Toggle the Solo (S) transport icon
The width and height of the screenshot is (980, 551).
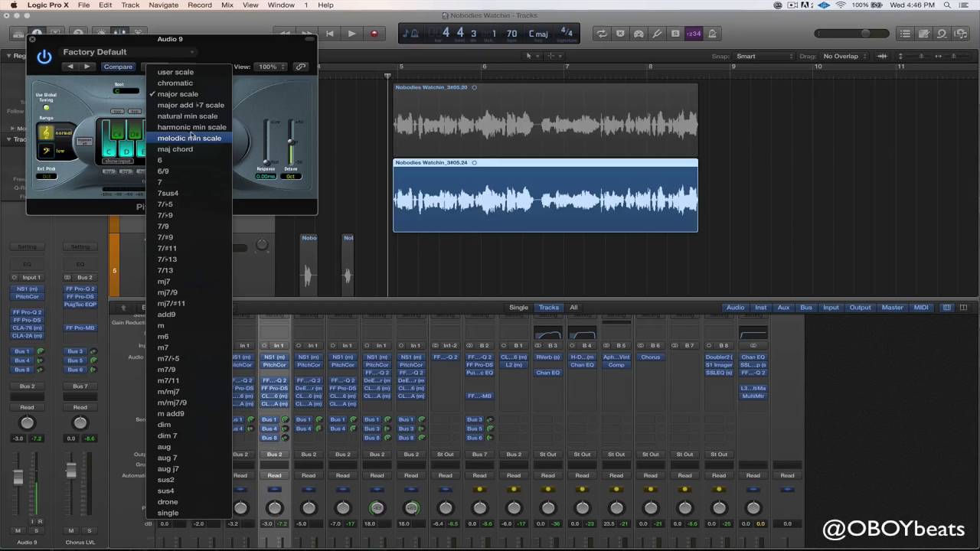tap(675, 34)
